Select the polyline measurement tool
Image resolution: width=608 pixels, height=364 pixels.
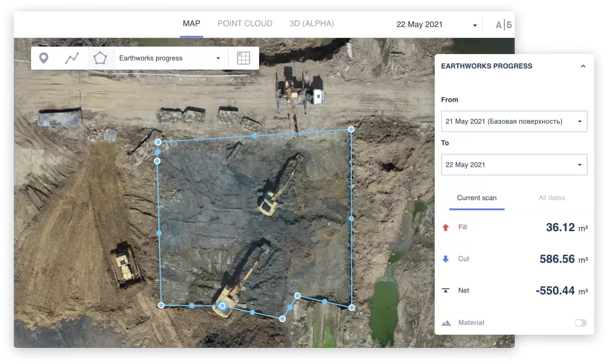click(x=72, y=58)
